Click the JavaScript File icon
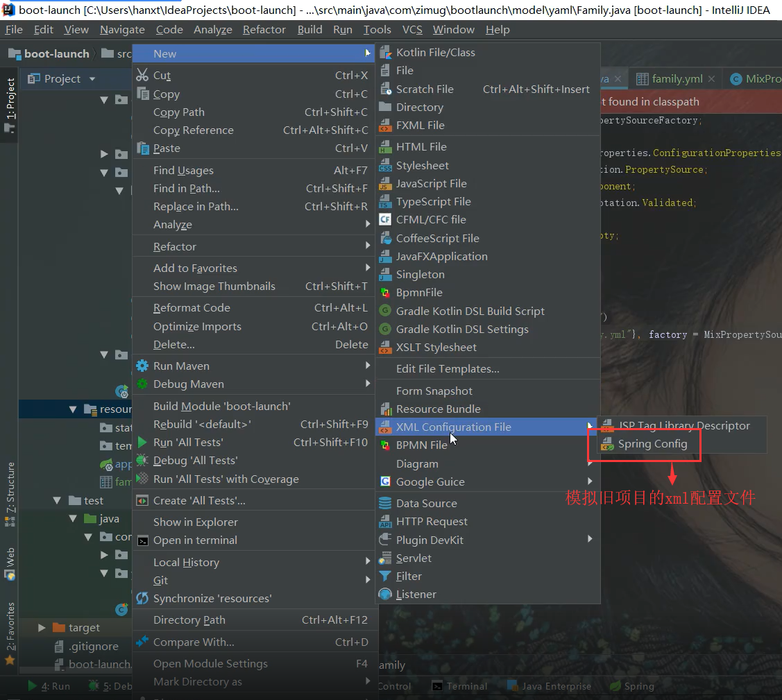 pos(385,183)
